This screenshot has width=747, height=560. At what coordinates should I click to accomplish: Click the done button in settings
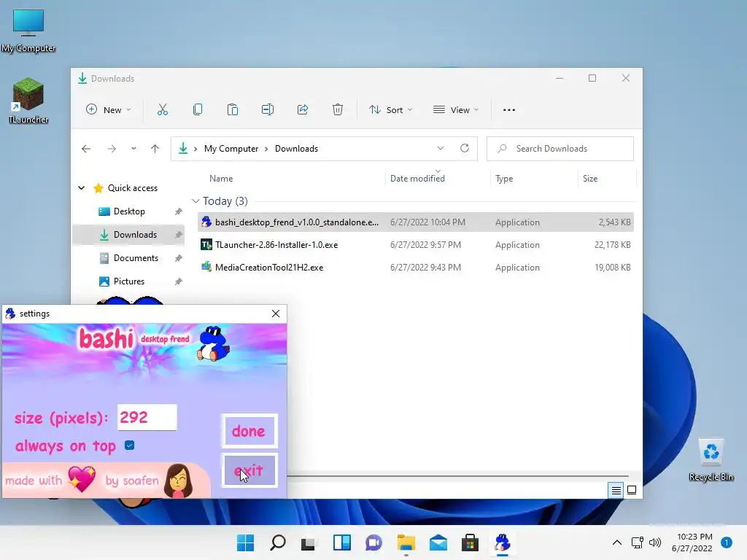pos(249,431)
